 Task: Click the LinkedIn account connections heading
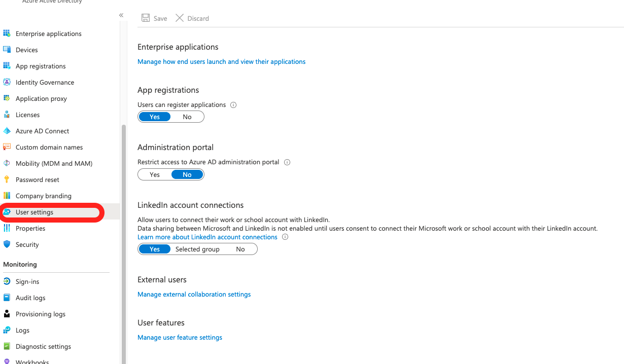[x=190, y=205]
